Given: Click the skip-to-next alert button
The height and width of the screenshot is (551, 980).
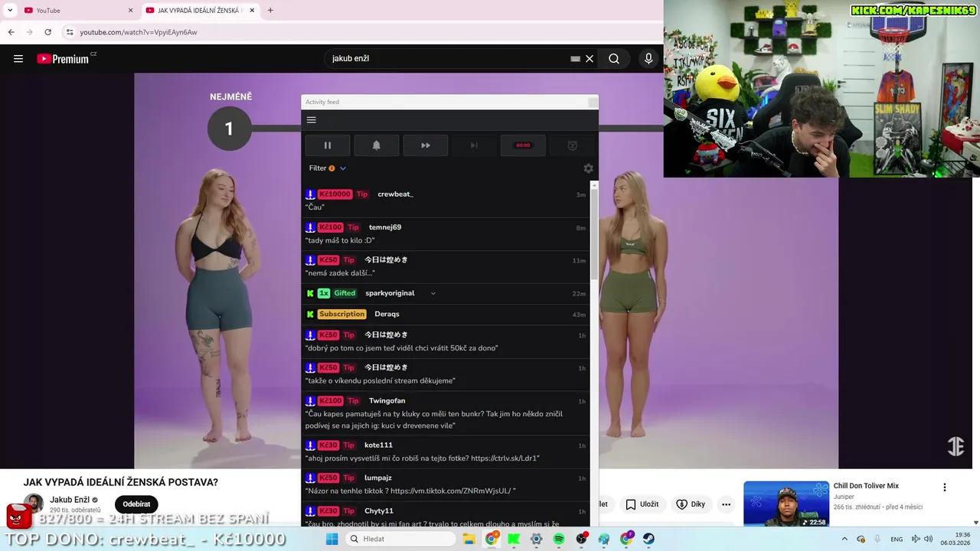Looking at the screenshot, I should (474, 145).
